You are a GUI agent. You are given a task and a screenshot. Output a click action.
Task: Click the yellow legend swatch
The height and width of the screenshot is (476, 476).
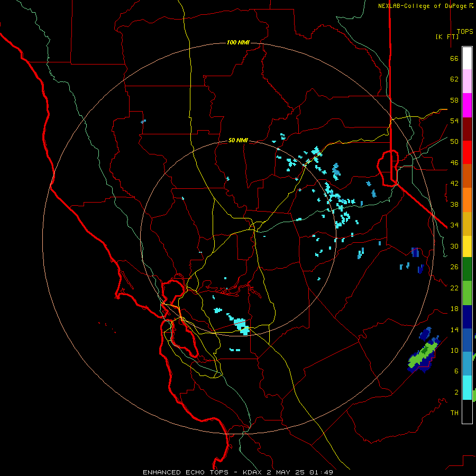467,246
